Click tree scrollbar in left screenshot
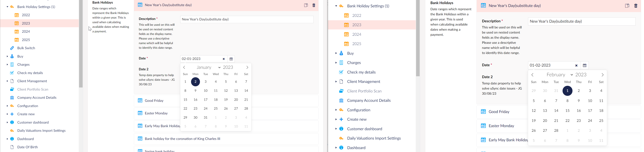The width and height of the screenshot is (644, 152). 81,44
